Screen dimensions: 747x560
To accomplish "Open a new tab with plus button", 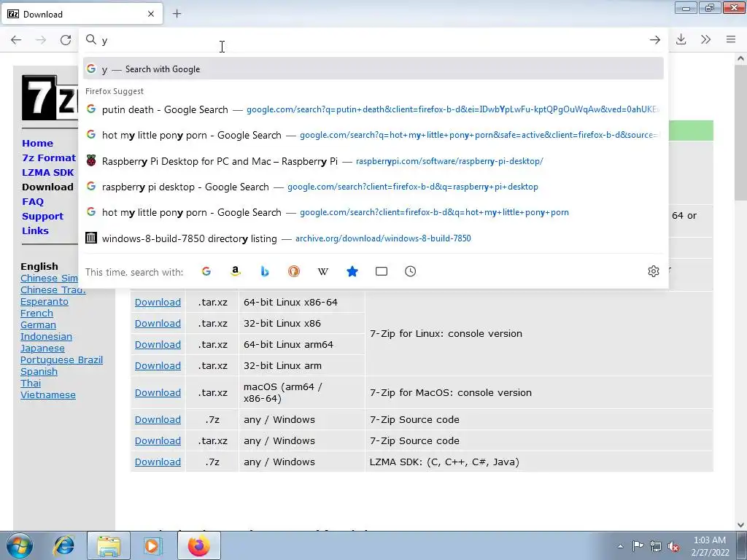I will [x=177, y=14].
